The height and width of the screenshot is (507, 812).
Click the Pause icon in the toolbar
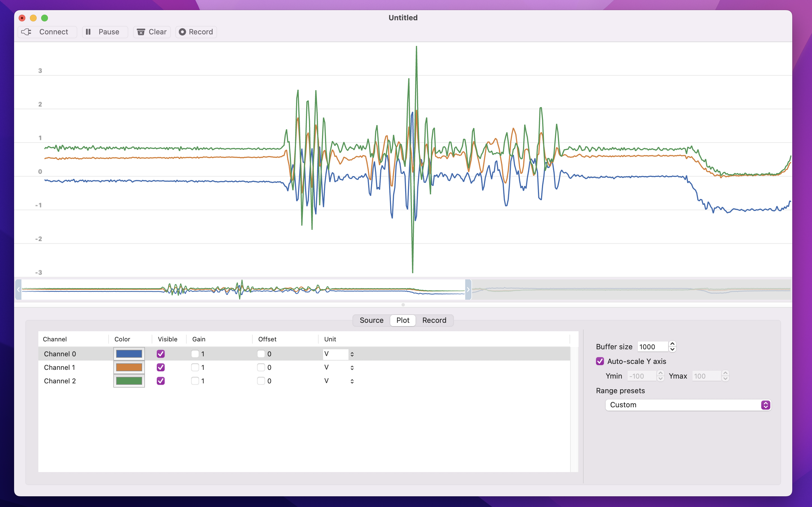tap(88, 32)
